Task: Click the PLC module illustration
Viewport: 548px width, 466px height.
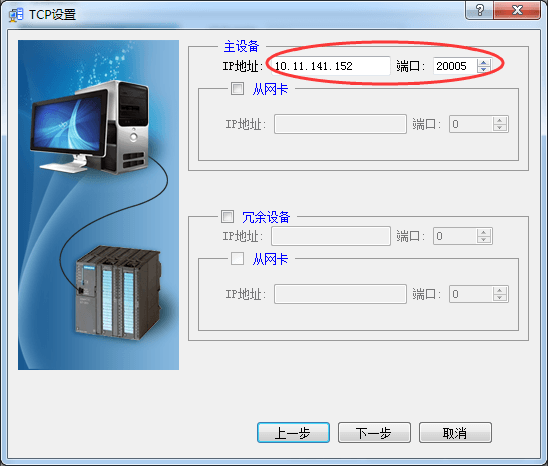Action: (118, 293)
